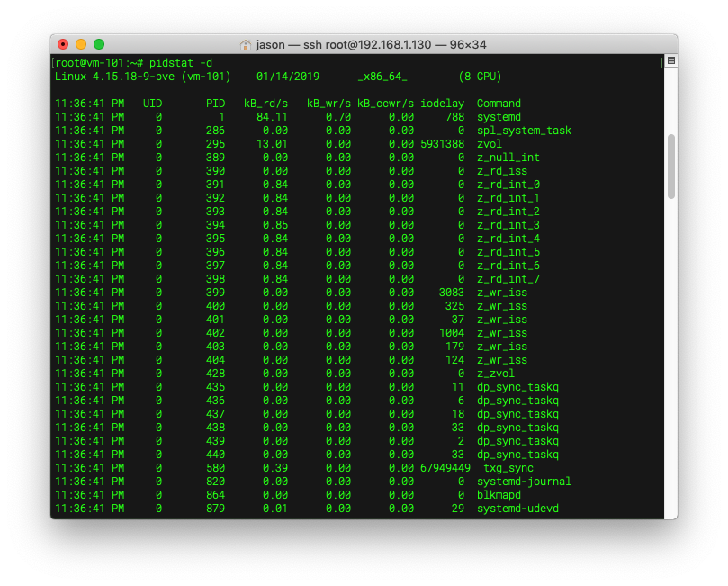Click the '(8 CPU)' text
Viewport: 728px width, 586px height.
coord(480,77)
